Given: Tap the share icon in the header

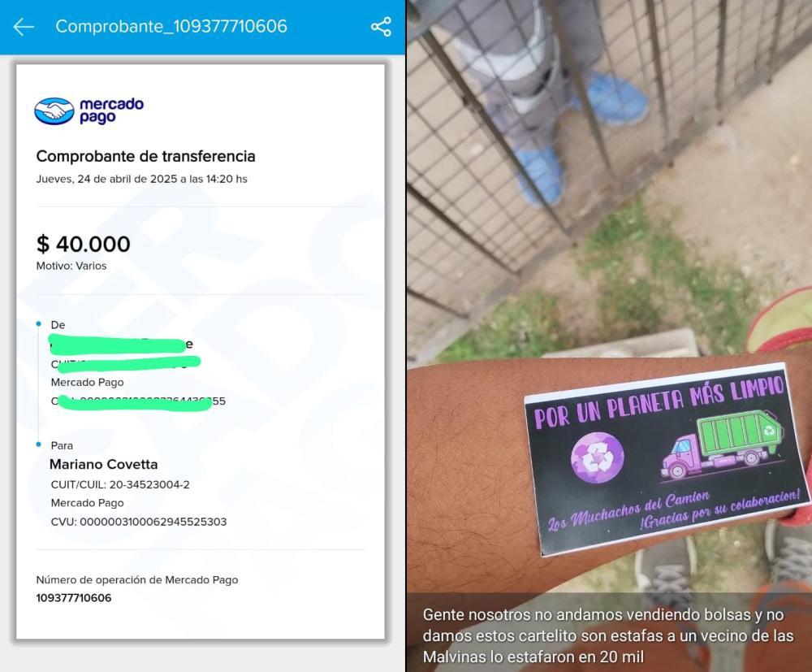Looking at the screenshot, I should pos(381,27).
